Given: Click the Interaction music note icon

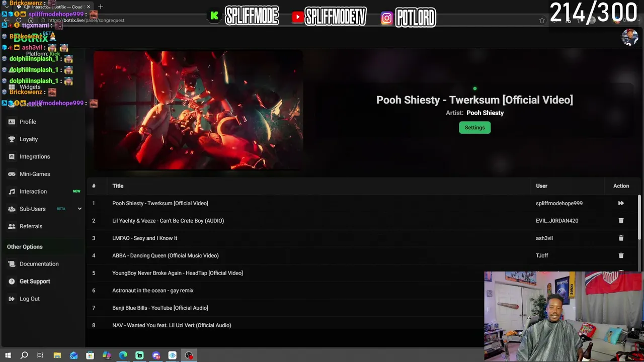Looking at the screenshot, I should coord(12,192).
